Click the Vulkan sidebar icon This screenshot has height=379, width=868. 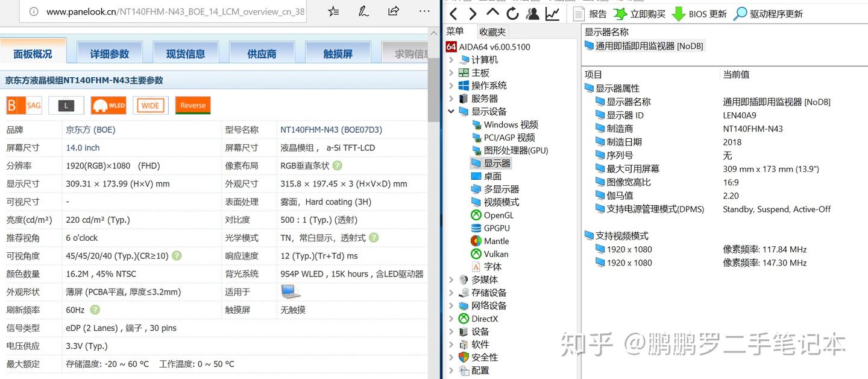pyautogui.click(x=476, y=253)
